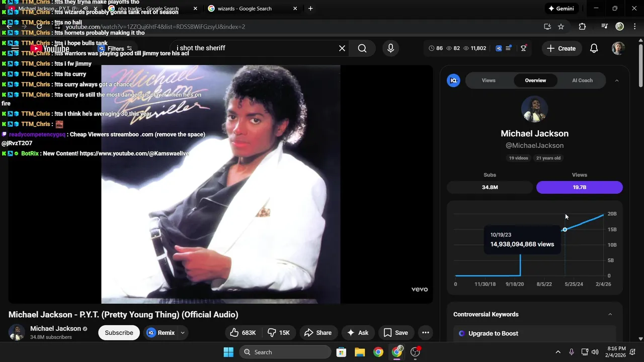Click the channel avatar below the video
644x362 pixels.
(17, 332)
